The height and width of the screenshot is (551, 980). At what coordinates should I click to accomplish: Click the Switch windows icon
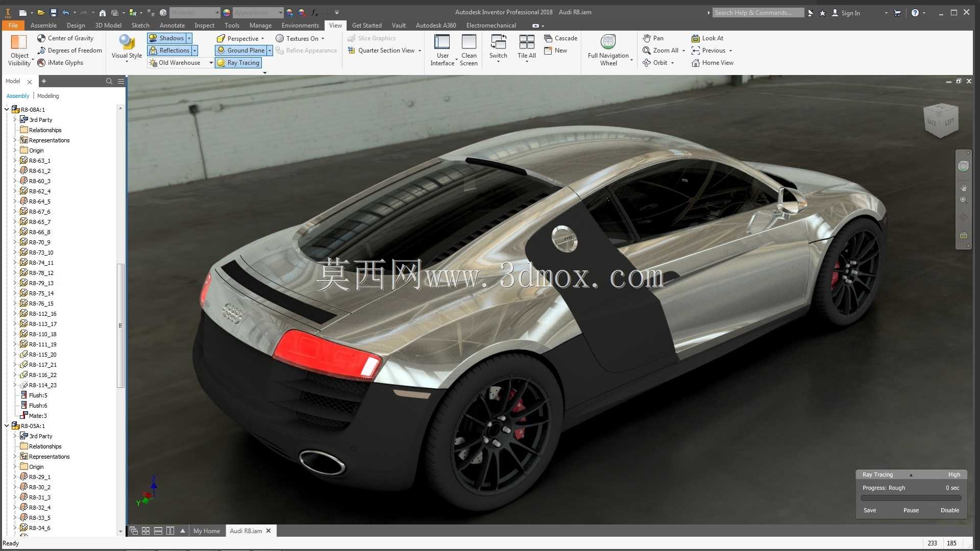[498, 42]
